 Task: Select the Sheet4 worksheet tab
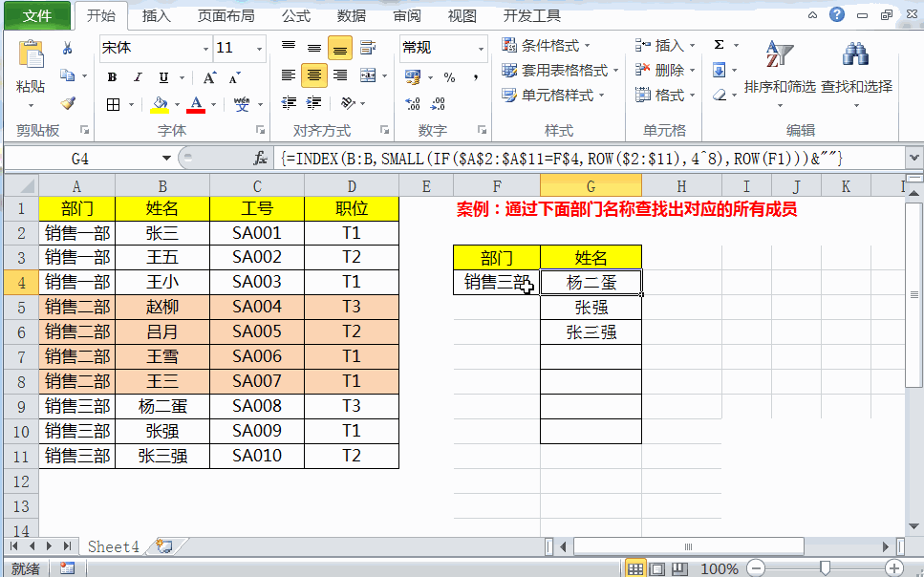pyautogui.click(x=113, y=547)
